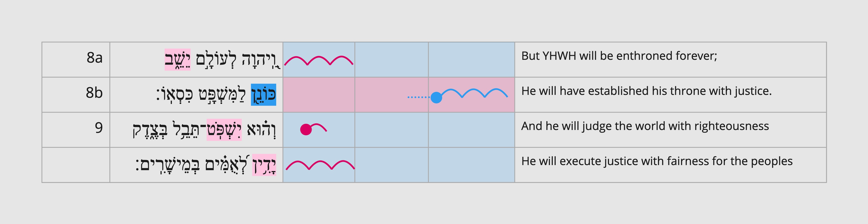Click the pink-highlighted Hebrew word in row 8a
This screenshot has width=868, height=224.
[178, 60]
